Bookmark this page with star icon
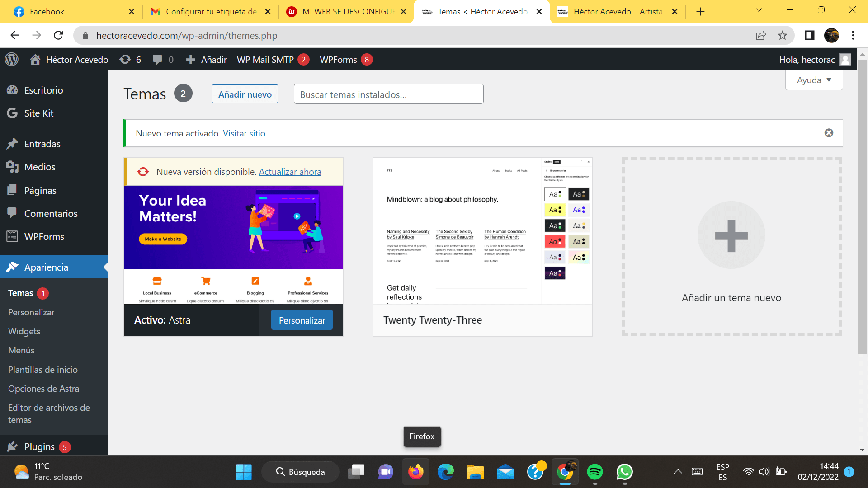The image size is (868, 488). (783, 35)
